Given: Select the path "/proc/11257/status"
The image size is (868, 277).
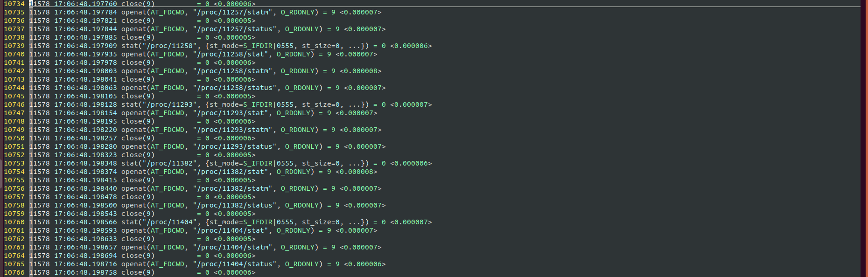Looking at the screenshot, I should click(235, 29).
